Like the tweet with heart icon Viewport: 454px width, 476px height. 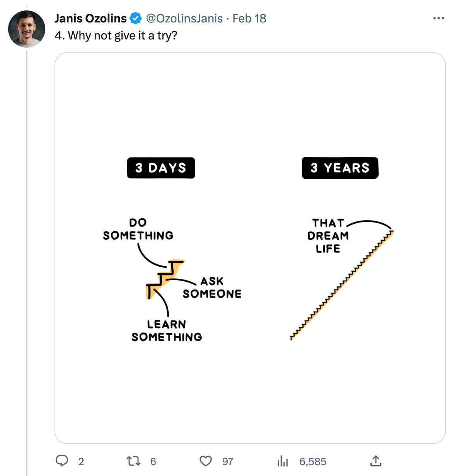[x=206, y=461]
